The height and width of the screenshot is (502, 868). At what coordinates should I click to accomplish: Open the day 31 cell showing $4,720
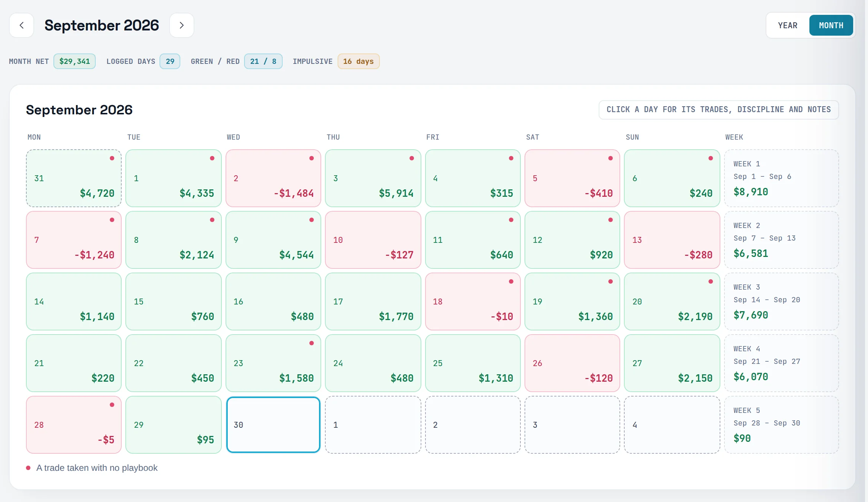click(74, 178)
